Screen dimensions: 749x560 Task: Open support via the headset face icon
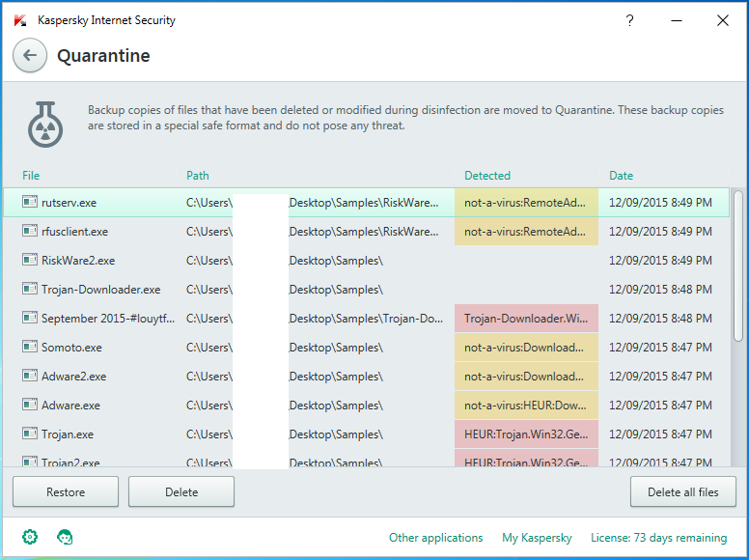click(x=65, y=537)
